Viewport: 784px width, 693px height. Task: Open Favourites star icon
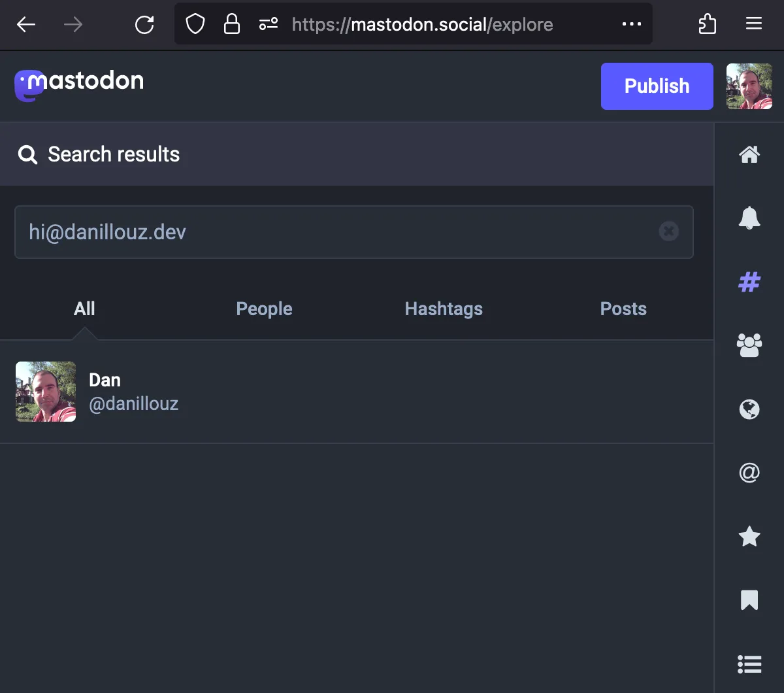(x=749, y=537)
